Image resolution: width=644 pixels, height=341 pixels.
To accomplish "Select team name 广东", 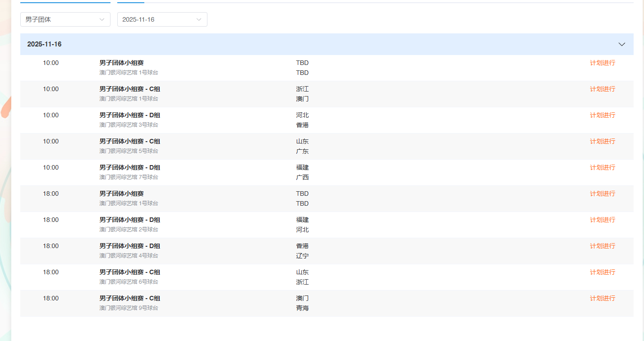I will click(303, 151).
